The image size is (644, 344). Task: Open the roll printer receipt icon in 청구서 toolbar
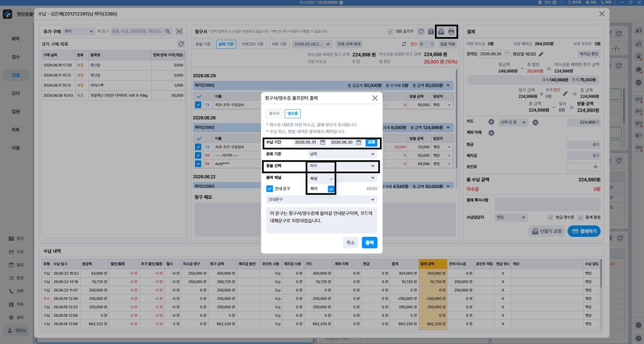pos(441,31)
